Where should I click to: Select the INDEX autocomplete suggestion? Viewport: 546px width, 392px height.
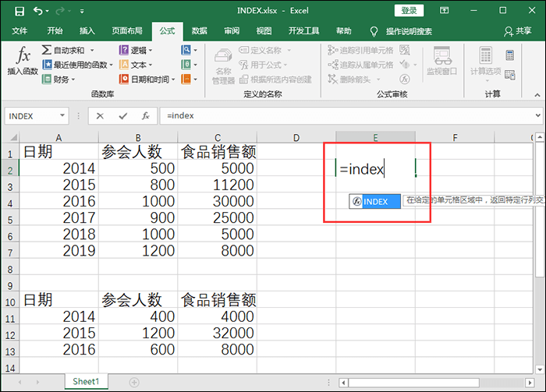coord(374,201)
